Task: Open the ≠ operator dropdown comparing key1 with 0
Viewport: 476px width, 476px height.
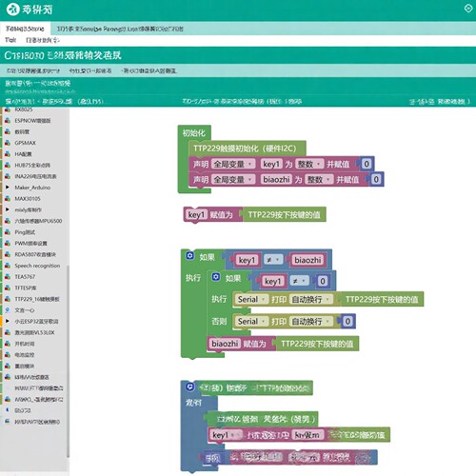Action: pos(299,282)
